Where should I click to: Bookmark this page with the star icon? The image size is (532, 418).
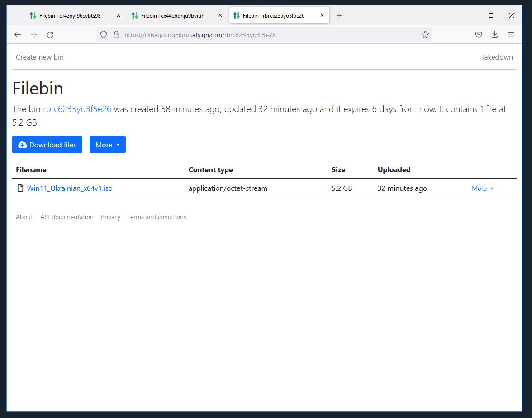click(x=425, y=35)
